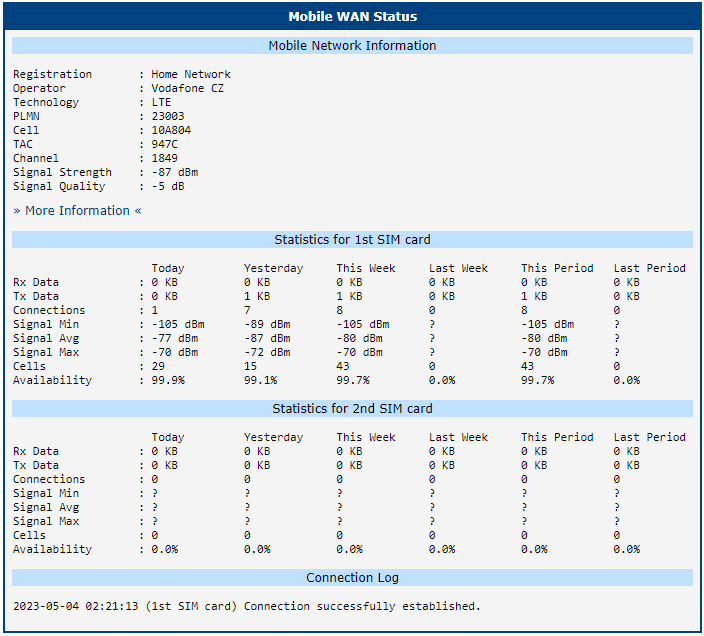Select the Home Network registration value
This screenshot has height=636, width=704.
click(191, 74)
